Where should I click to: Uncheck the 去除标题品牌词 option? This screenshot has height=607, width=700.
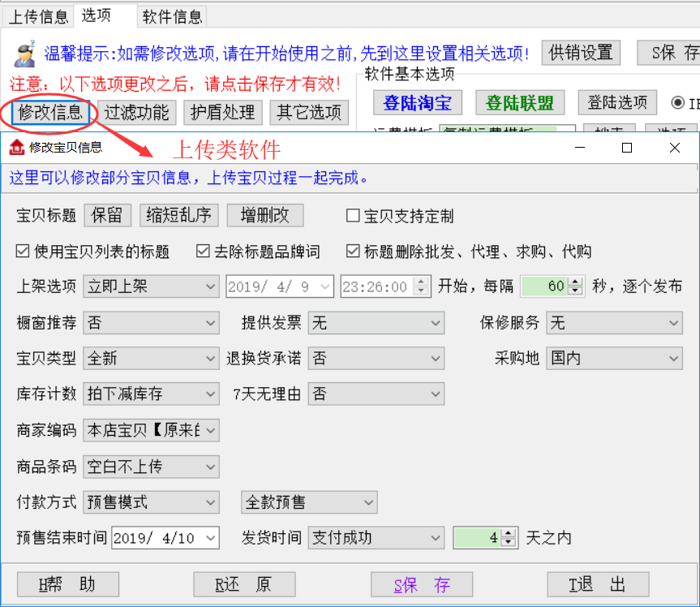pos(203,252)
